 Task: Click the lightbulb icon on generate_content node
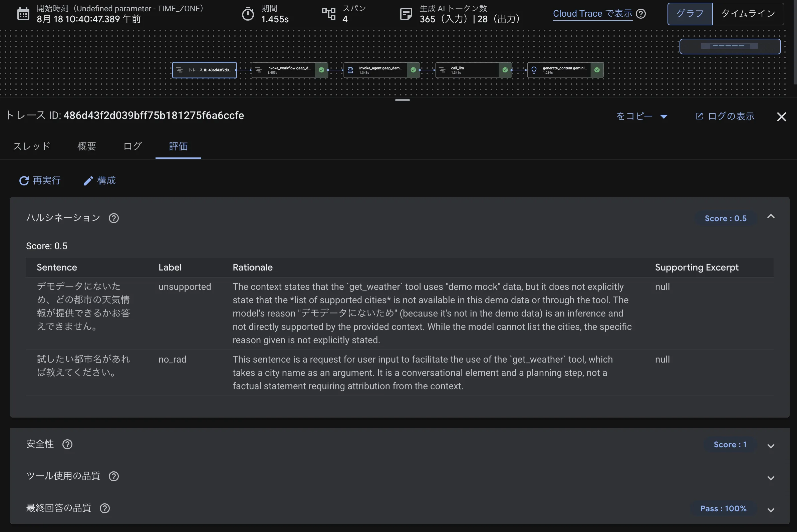tap(534, 70)
